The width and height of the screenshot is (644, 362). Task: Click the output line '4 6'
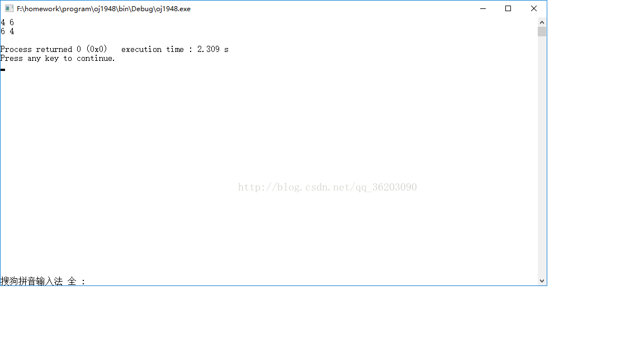click(7, 22)
